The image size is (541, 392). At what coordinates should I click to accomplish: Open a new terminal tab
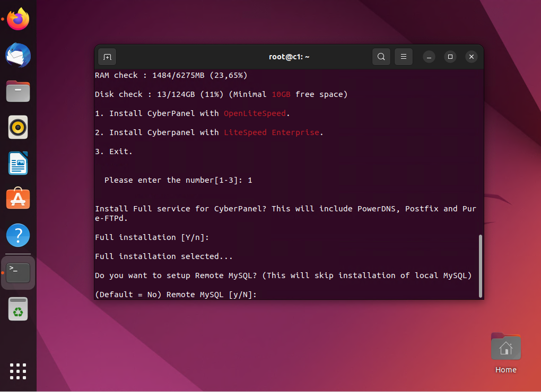pyautogui.click(x=107, y=57)
